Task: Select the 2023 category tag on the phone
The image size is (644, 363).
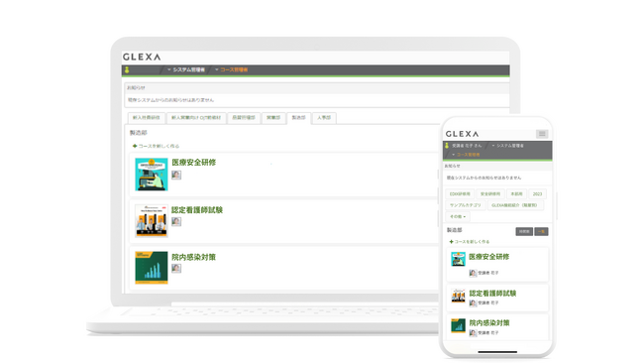Action: pos(537,194)
